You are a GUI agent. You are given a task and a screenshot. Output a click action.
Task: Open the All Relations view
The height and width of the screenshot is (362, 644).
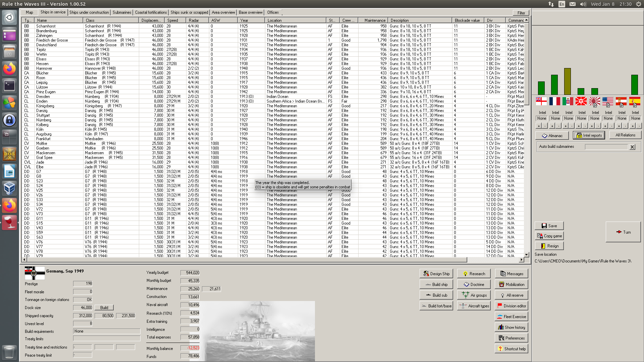pyautogui.click(x=625, y=135)
